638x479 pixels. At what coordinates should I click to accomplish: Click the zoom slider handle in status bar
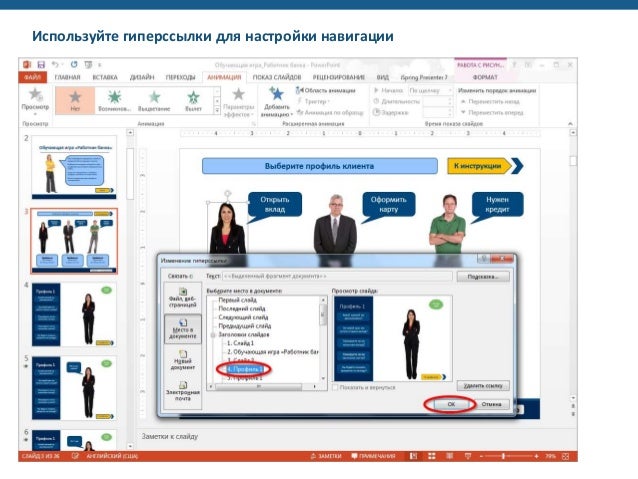(x=503, y=457)
